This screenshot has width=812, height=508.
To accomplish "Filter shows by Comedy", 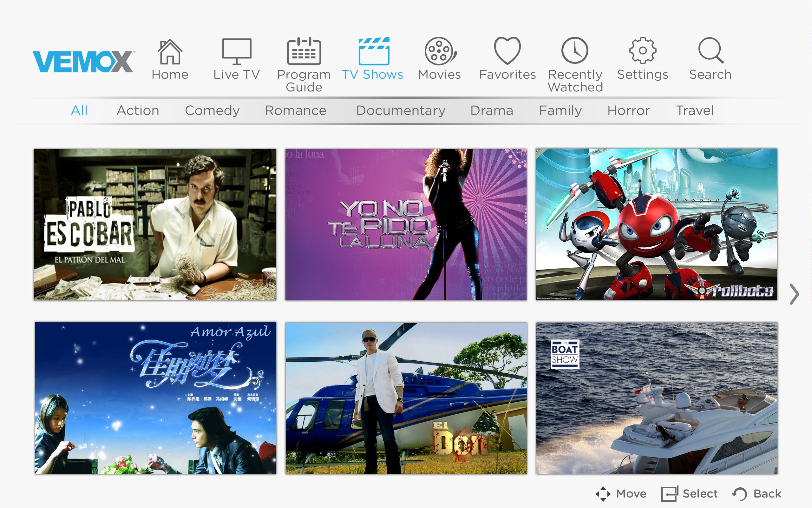I will click(x=212, y=110).
